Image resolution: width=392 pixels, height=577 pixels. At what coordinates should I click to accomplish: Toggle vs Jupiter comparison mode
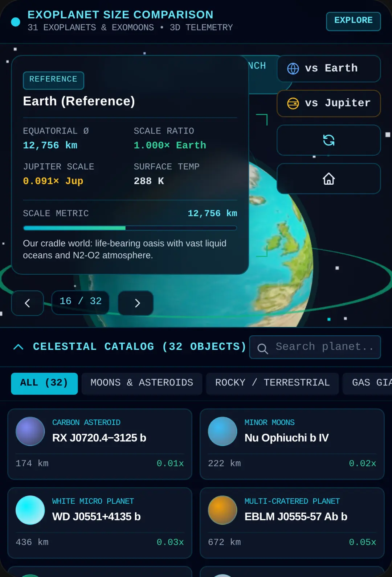pyautogui.click(x=328, y=103)
